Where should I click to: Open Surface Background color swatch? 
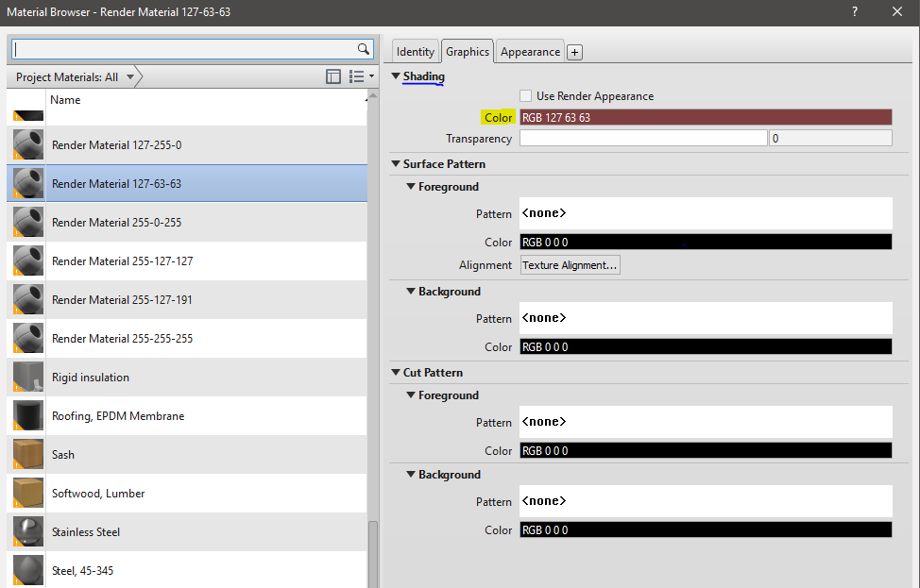point(706,346)
